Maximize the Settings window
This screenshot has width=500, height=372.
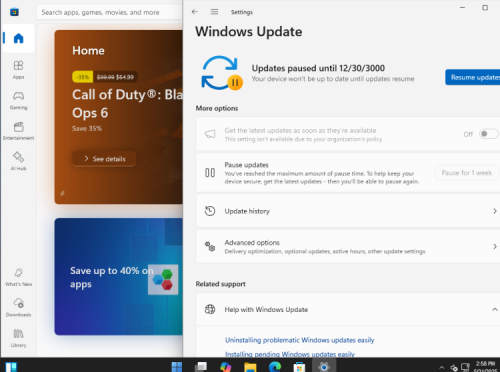click(485, 7)
